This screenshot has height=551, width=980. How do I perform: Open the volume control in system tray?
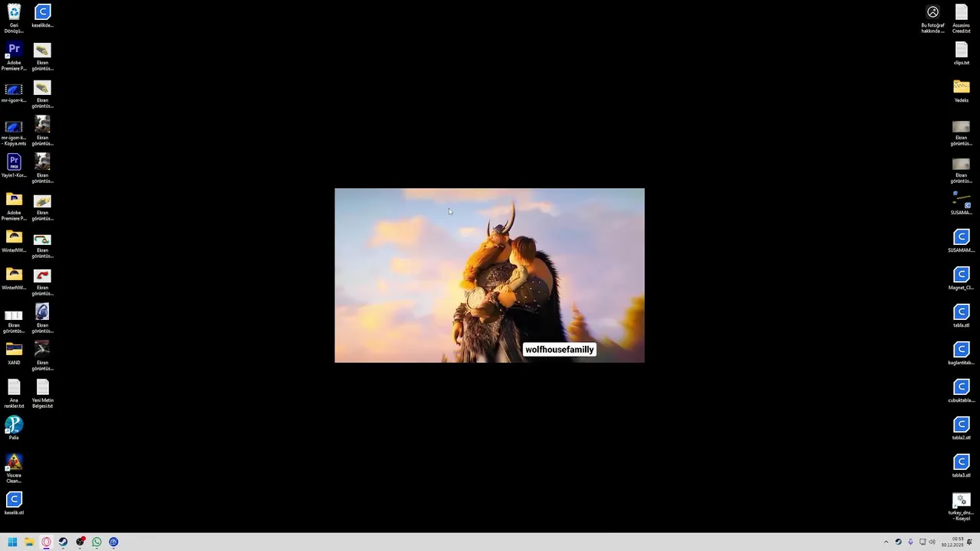coord(932,542)
